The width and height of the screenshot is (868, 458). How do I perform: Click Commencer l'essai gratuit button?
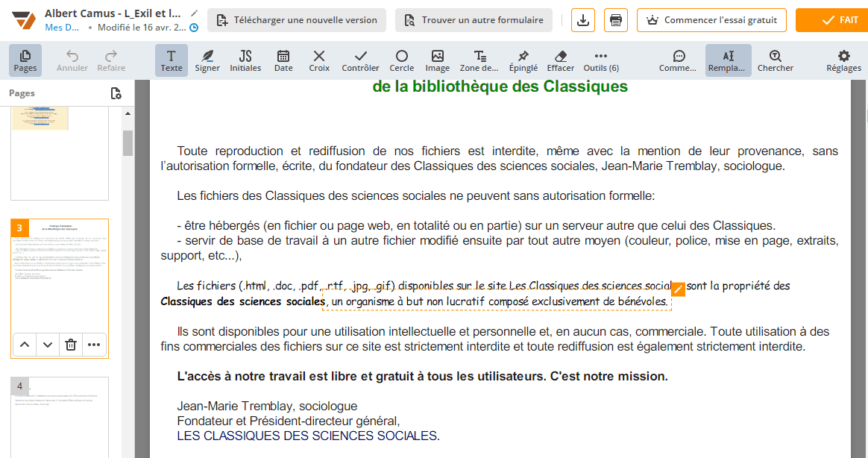click(x=712, y=20)
